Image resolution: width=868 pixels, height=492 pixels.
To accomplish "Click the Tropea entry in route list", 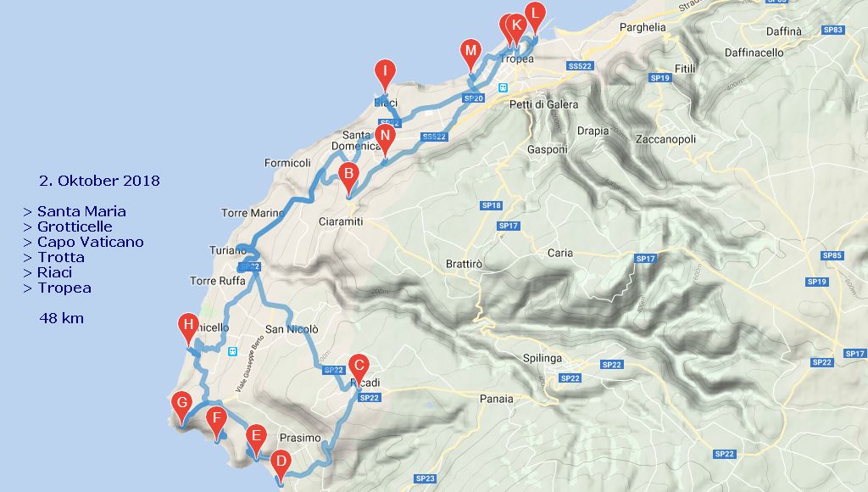I will 64,288.
